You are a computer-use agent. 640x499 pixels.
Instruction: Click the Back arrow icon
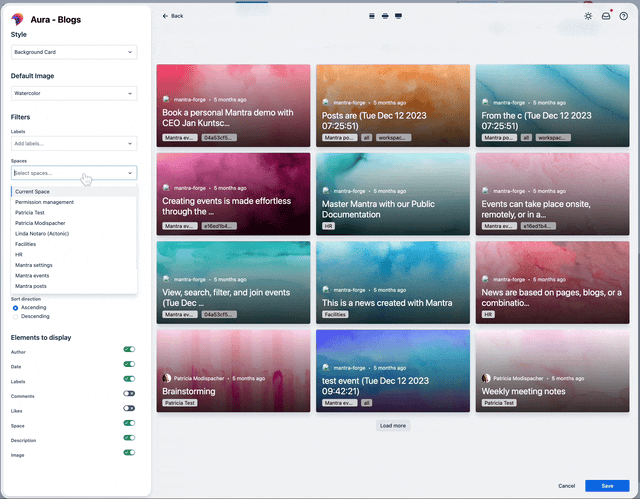pyautogui.click(x=165, y=16)
